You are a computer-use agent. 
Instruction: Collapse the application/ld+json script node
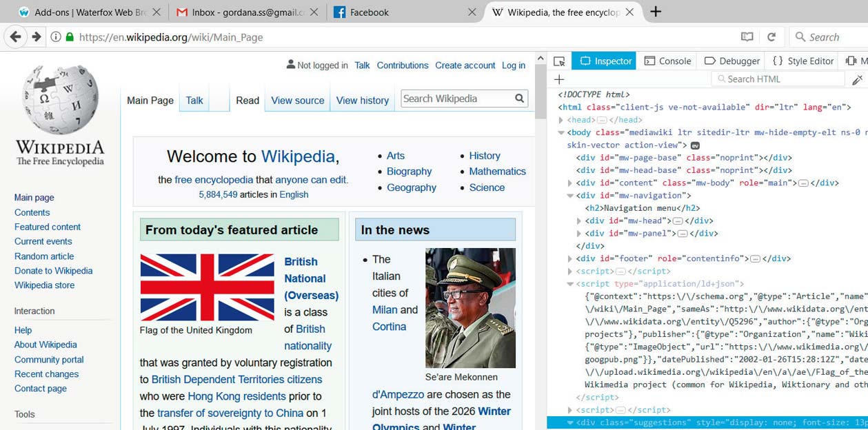pos(570,284)
